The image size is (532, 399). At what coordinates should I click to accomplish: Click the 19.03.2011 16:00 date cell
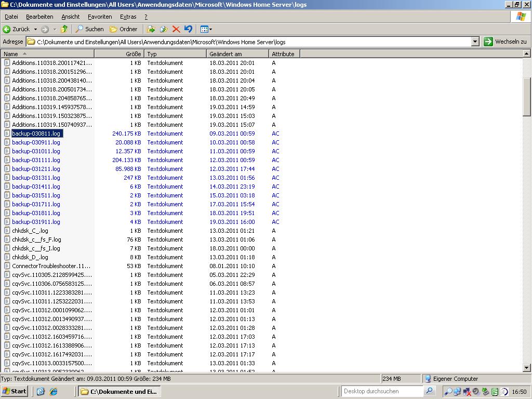click(232, 221)
